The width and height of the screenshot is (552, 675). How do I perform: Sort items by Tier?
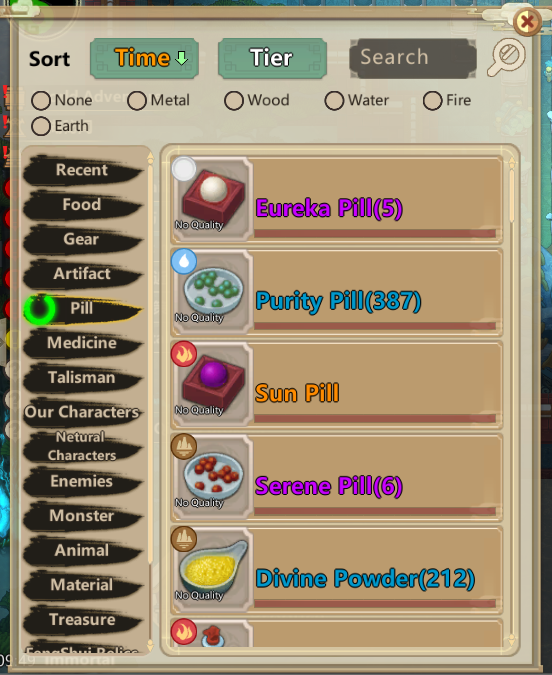click(272, 58)
